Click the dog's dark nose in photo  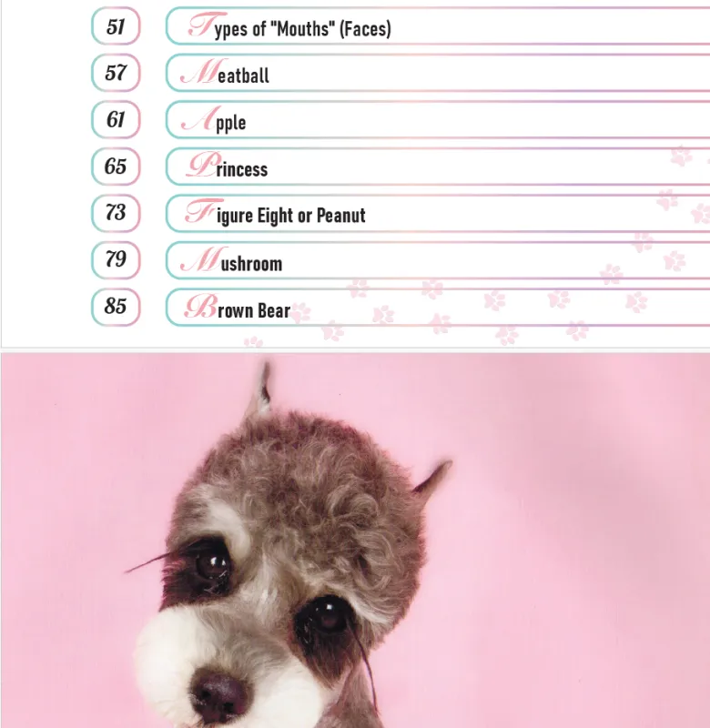(219, 693)
